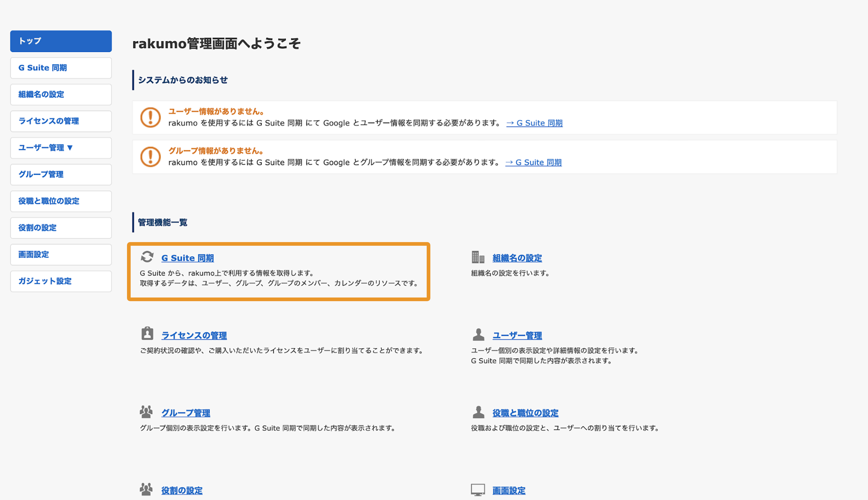Click the description starting ご契約状況の確認や
This screenshot has height=500, width=868.
coord(282,350)
